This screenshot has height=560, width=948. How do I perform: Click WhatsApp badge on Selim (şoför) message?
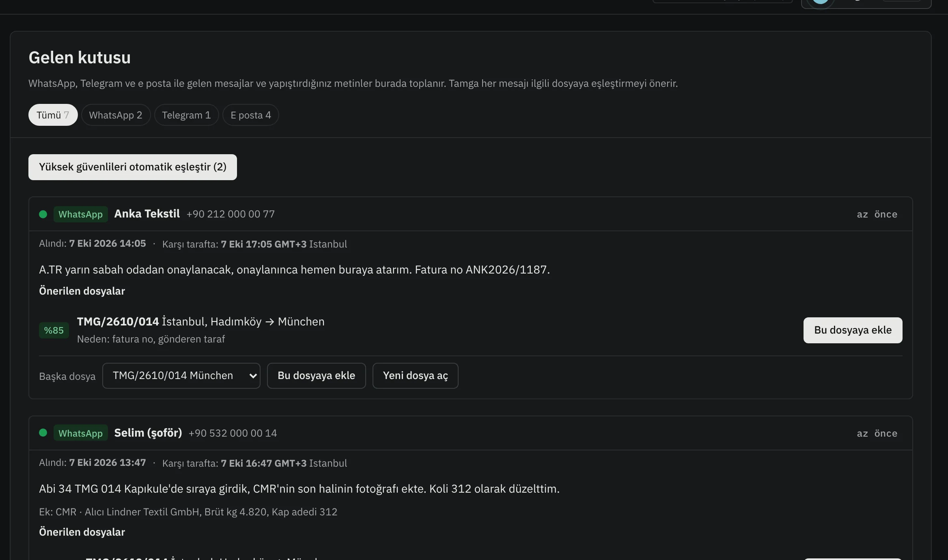[x=80, y=433]
